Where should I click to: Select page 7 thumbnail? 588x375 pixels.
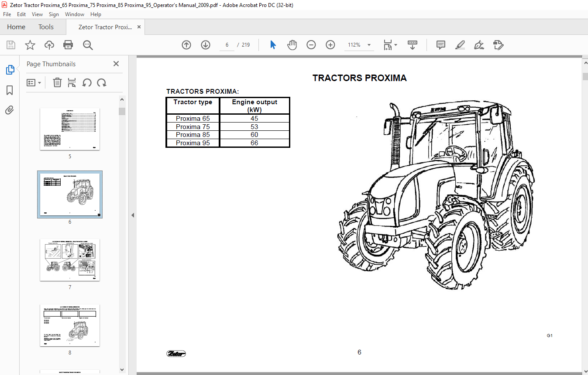coord(70,260)
